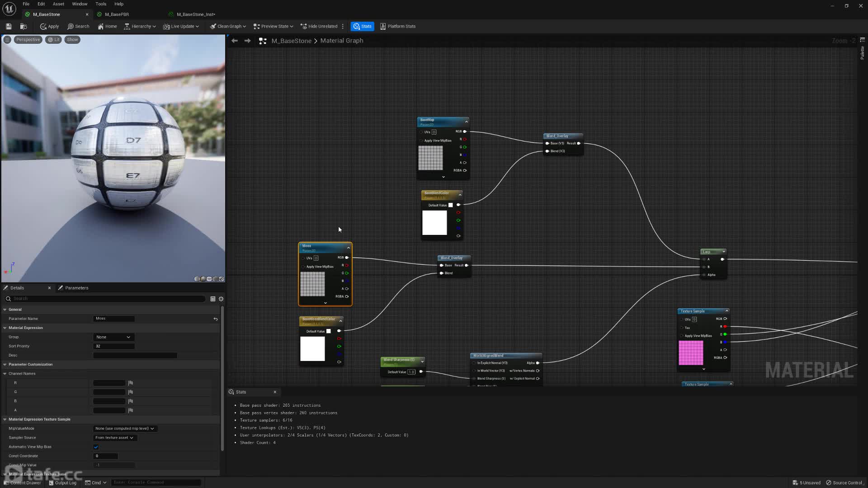The width and height of the screenshot is (868, 488).
Task: Open the Window menu
Action: pyautogui.click(x=80, y=4)
